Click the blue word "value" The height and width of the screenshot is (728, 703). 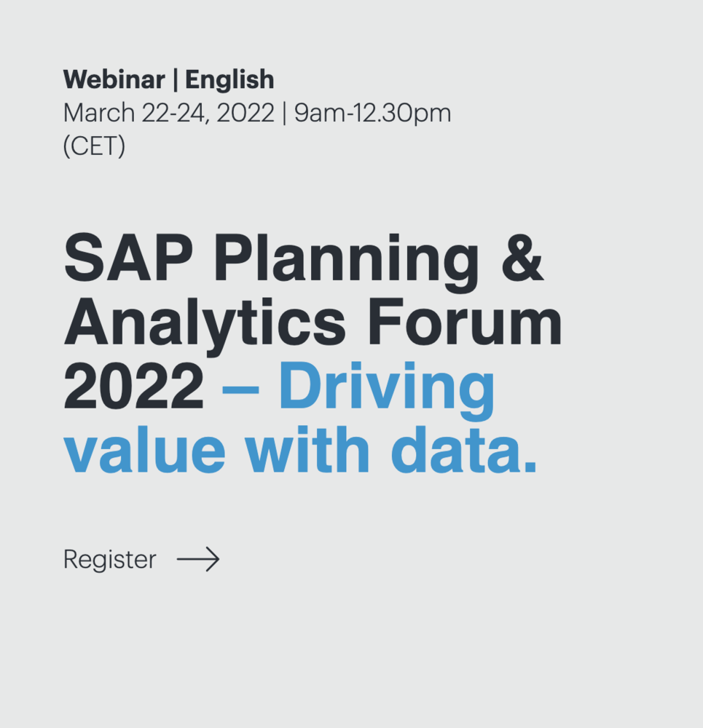[x=144, y=449]
